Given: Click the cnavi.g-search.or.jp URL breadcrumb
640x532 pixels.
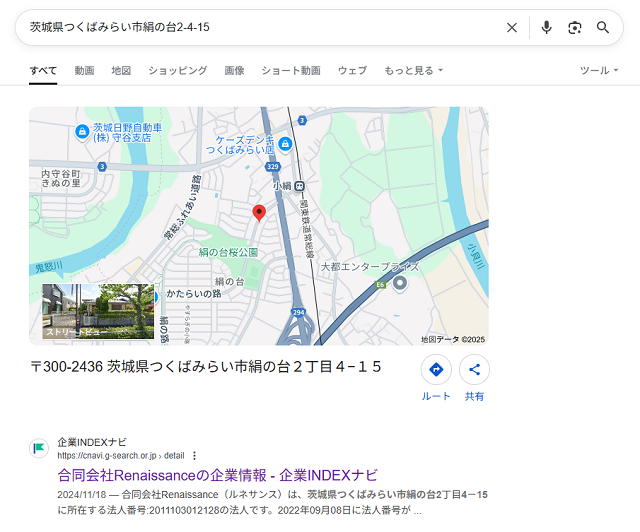Looking at the screenshot, I should click(121, 456).
